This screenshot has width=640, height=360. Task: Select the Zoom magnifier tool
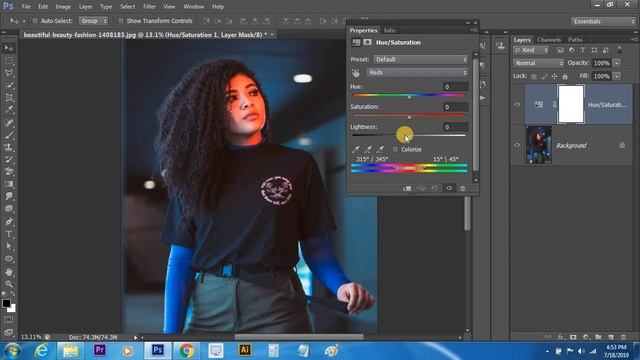(x=9, y=284)
